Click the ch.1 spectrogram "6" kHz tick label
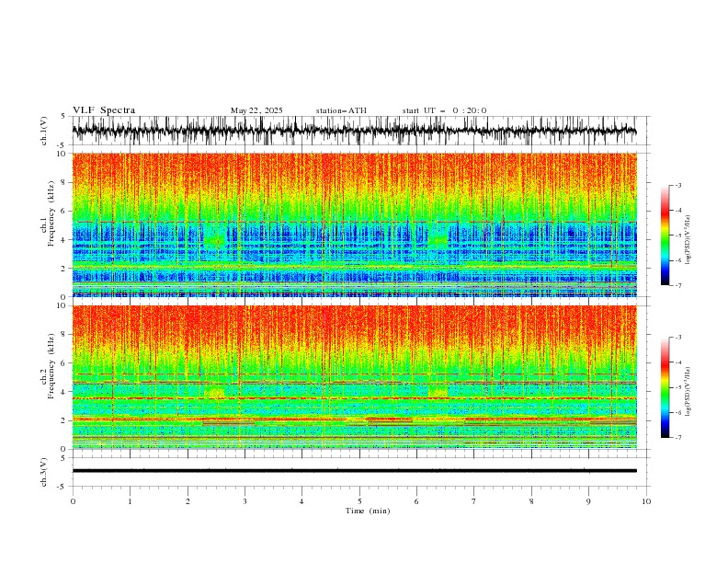This screenshot has height=563, width=728. tap(63, 211)
